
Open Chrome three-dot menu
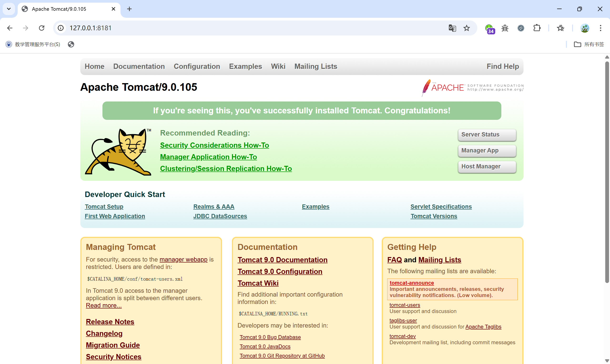[600, 28]
